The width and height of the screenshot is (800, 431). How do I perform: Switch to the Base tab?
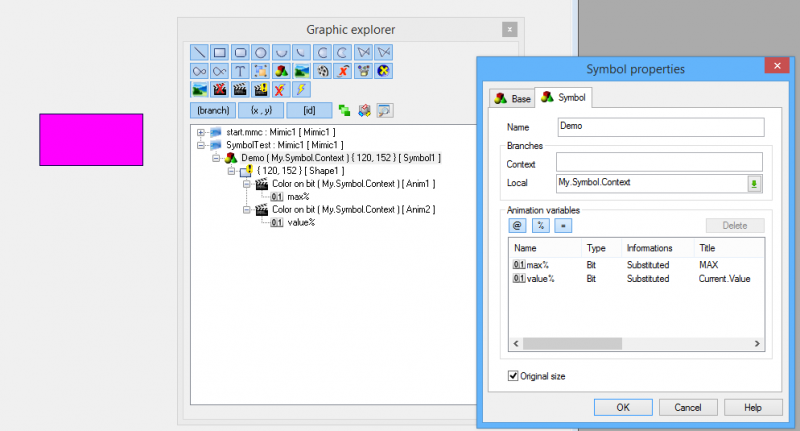tap(513, 98)
